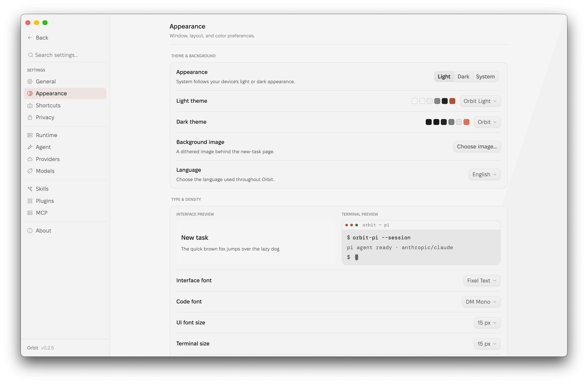Click the General gear icon in sidebar
This screenshot has height=384, width=588.
30,82
